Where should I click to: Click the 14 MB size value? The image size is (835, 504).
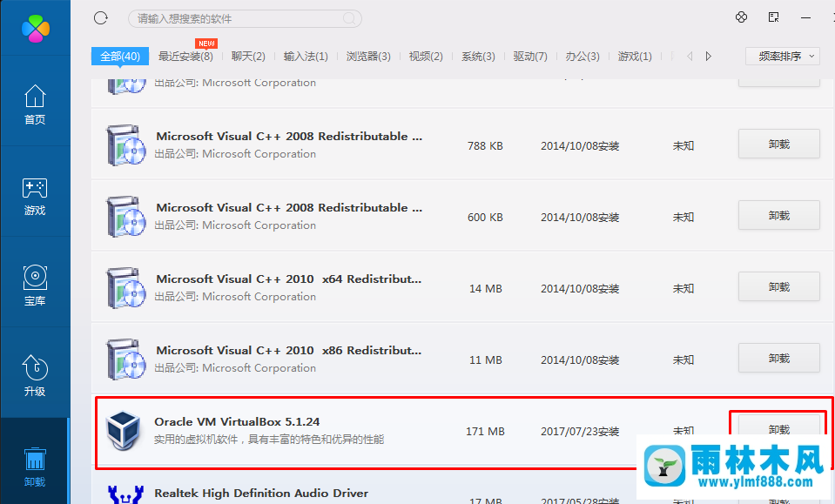tap(486, 288)
